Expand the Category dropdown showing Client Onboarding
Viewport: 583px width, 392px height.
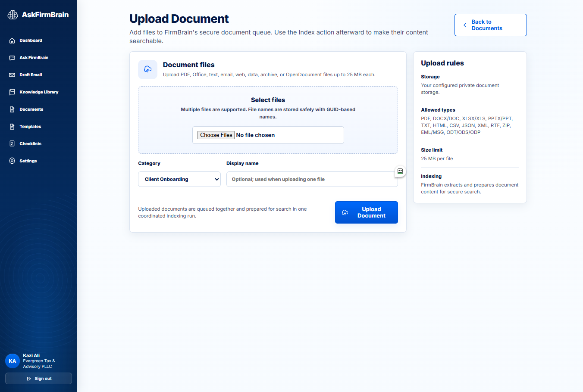point(179,179)
